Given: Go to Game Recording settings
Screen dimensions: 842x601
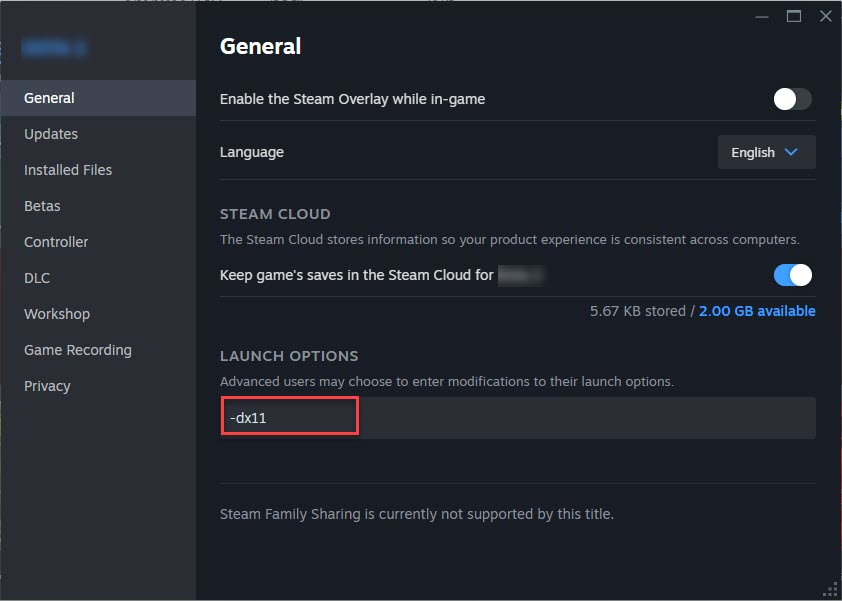Looking at the screenshot, I should point(78,350).
